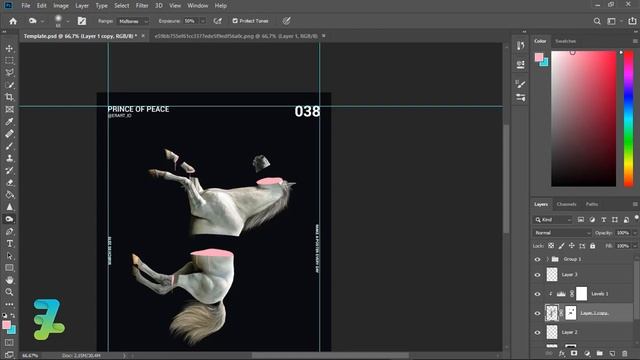The height and width of the screenshot is (360, 640).
Task: Select the Healing Brush tool
Action: [9, 134]
